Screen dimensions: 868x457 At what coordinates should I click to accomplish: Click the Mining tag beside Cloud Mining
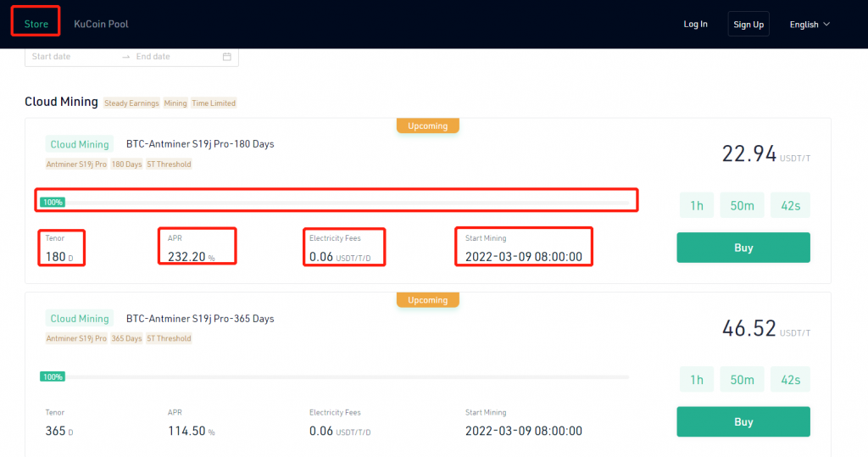tap(175, 103)
